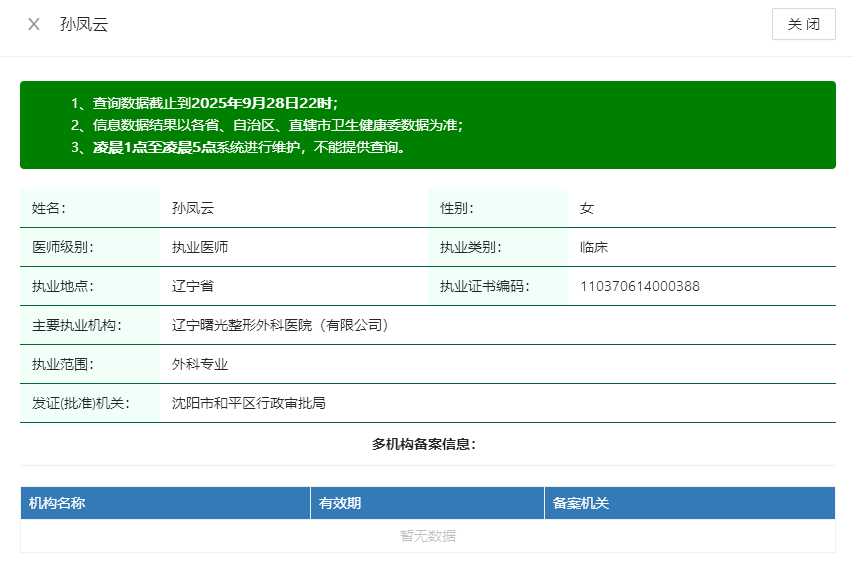Click the green notice banner
Viewport: 853px width, 565px height.
coord(427,125)
